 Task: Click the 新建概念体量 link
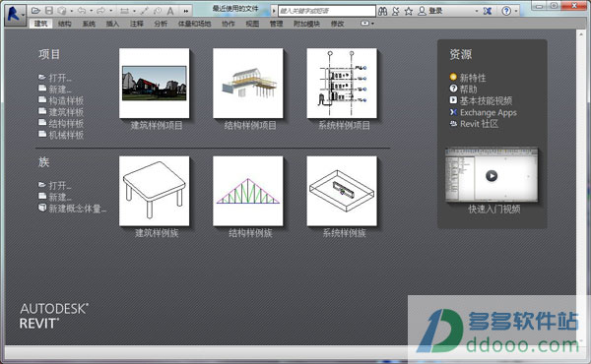[x=77, y=209]
